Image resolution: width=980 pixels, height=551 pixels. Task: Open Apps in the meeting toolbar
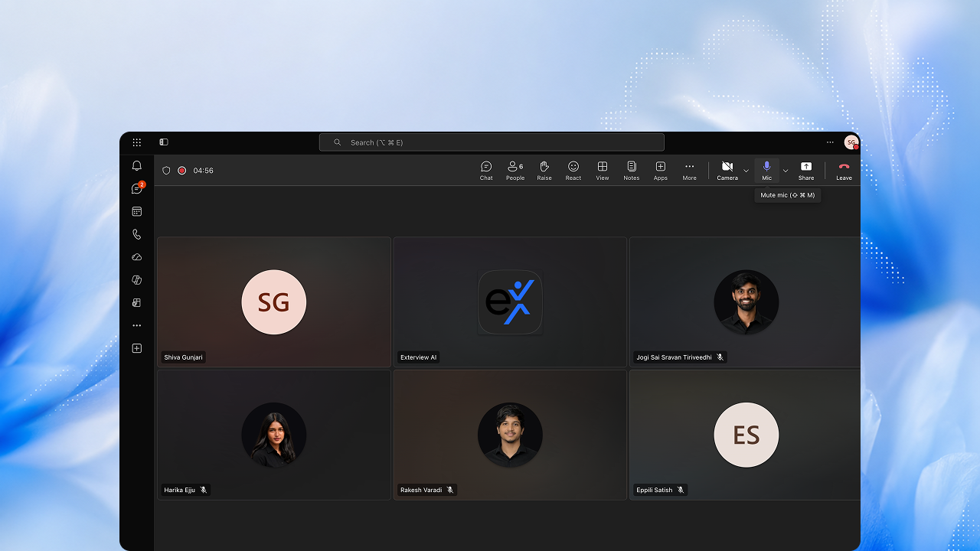[661, 171]
